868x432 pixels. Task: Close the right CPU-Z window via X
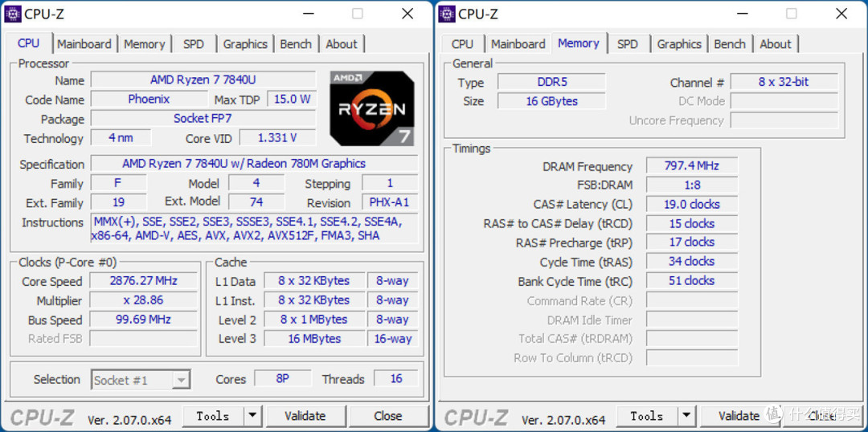pyautogui.click(x=841, y=14)
